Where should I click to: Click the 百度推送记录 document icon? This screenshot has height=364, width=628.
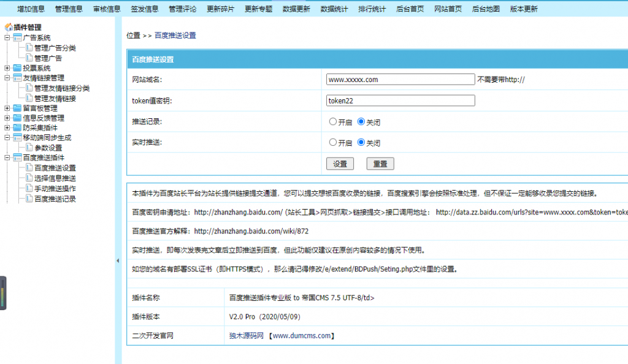tap(29, 197)
